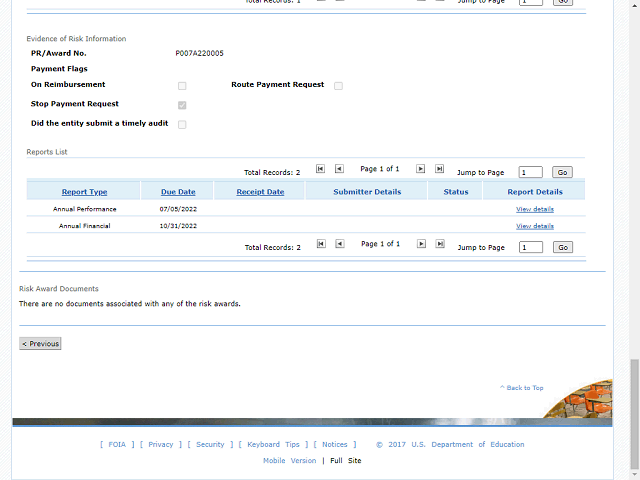The height and width of the screenshot is (480, 640).
Task: Sort table by Report Type column
Action: pyautogui.click(x=84, y=192)
